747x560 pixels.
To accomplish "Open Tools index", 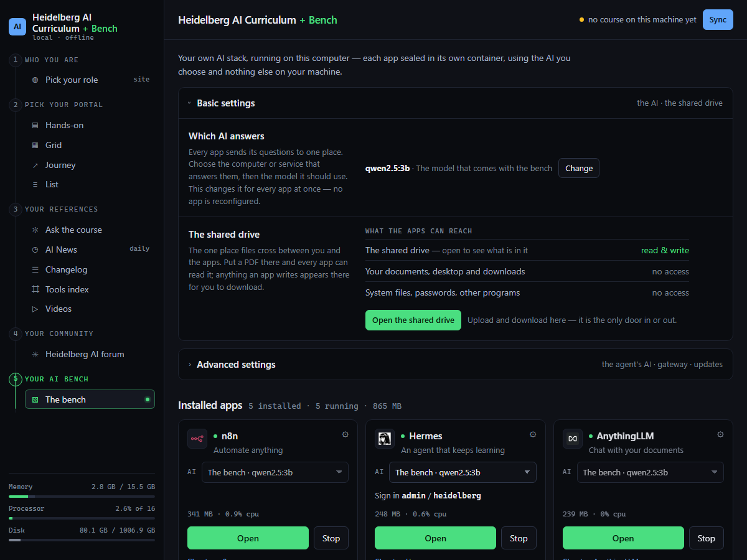I will pos(90,289).
